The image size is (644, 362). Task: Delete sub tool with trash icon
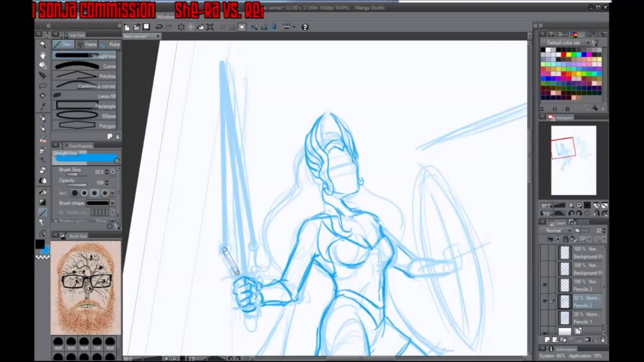coord(117,136)
